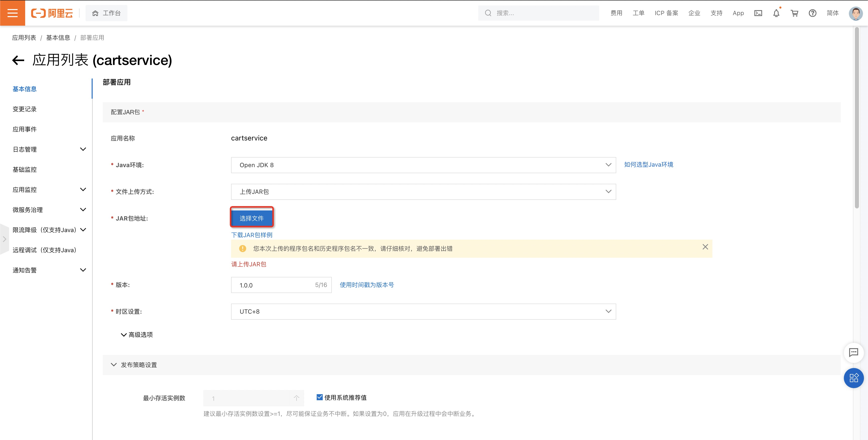Viewport: 868px width, 440px height.
Task: Open the 工作台 workbench button
Action: point(106,13)
